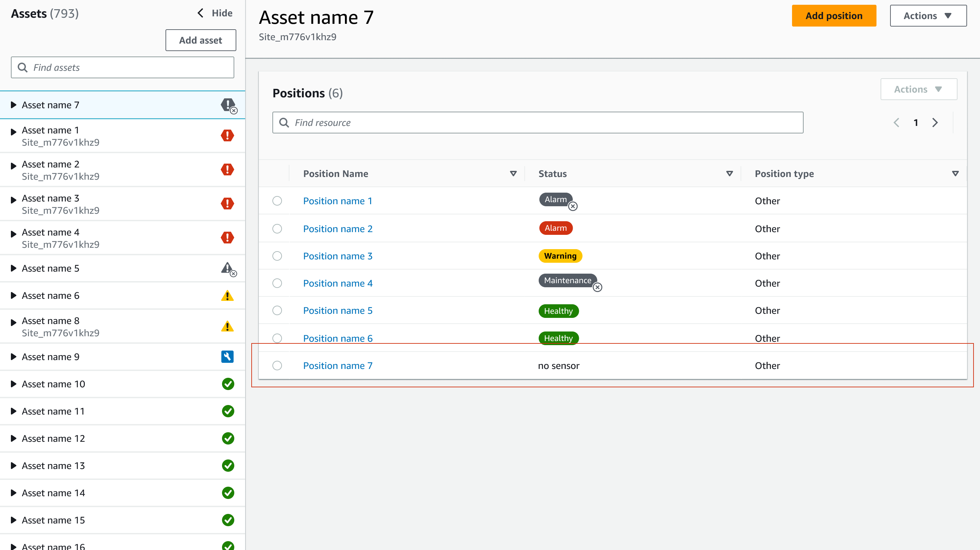Screen dimensions: 980x550
Task: Select the radio button for Position name 5
Action: 276,310
